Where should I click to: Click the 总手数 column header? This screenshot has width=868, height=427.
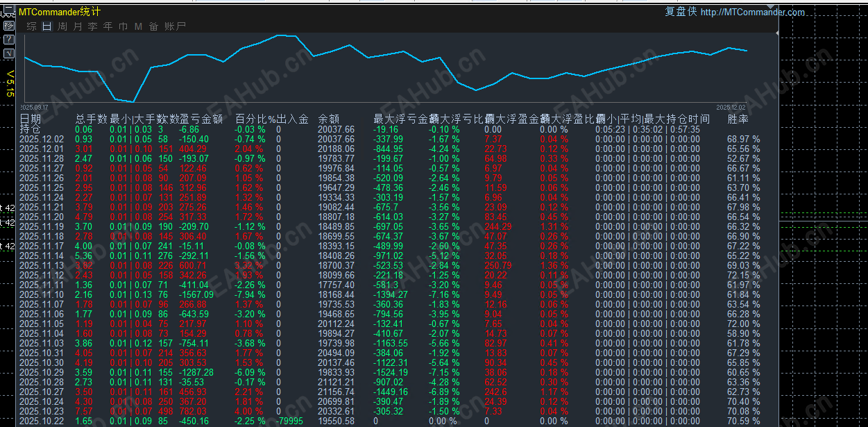coord(92,119)
